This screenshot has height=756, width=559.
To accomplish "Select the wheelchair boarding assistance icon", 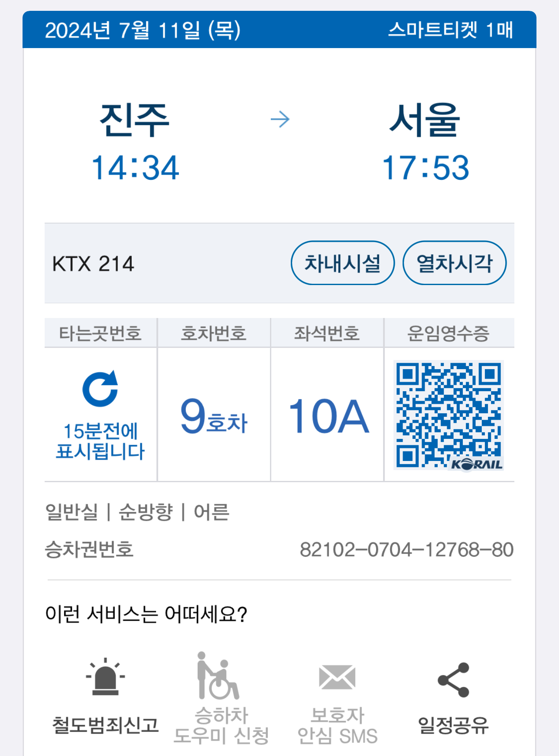I will click(x=218, y=675).
